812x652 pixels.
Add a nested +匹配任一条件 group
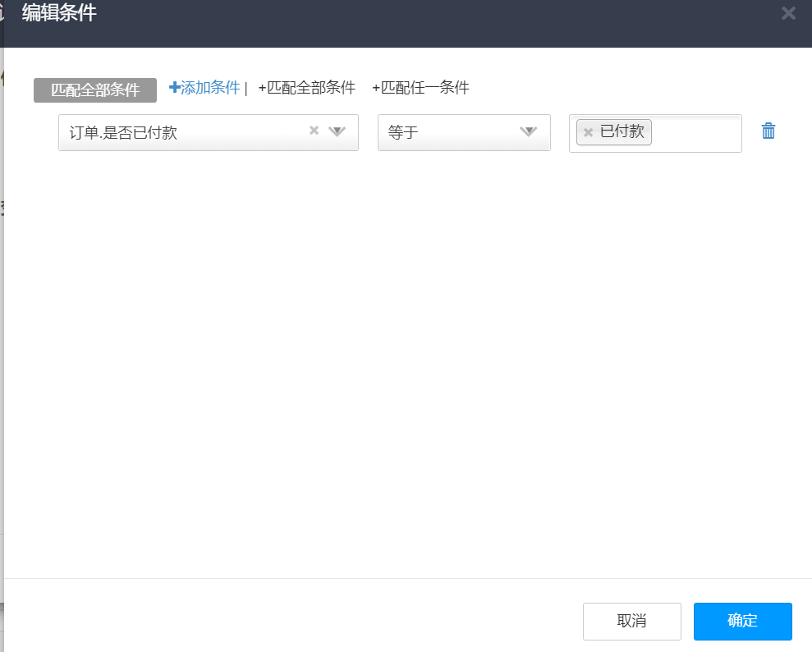420,88
